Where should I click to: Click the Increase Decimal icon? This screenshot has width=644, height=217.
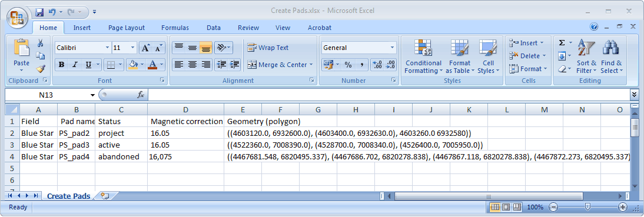tap(377, 65)
